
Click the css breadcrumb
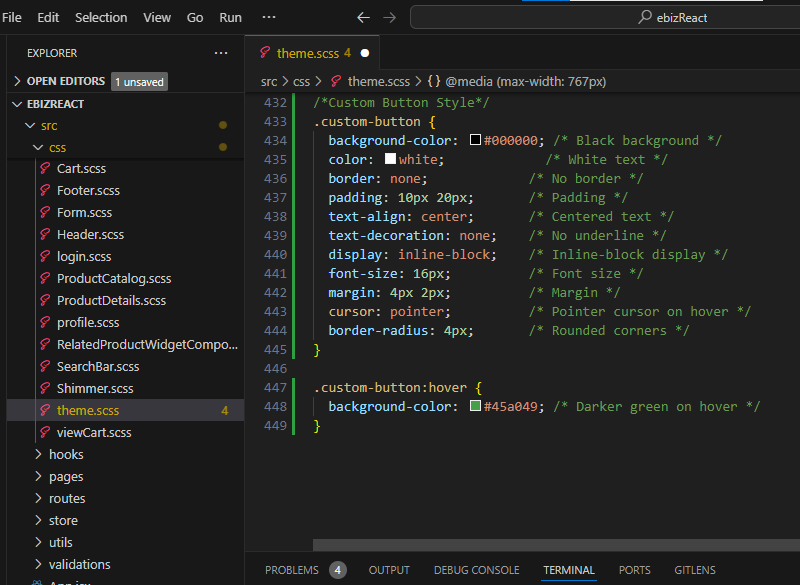[302, 82]
